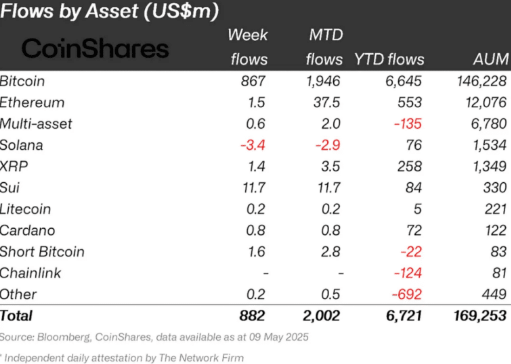
Task: Select the Short Bitcoin row label
Action: [x=42, y=252]
